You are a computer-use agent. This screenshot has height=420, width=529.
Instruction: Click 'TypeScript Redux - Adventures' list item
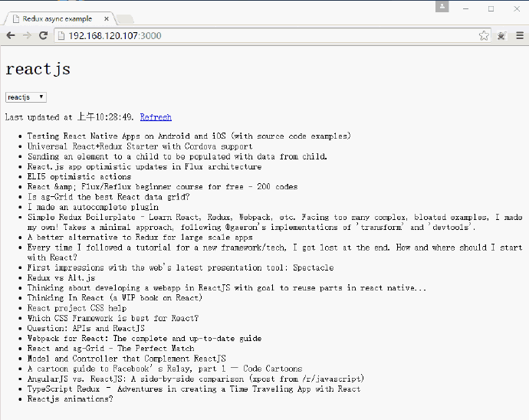(x=194, y=389)
